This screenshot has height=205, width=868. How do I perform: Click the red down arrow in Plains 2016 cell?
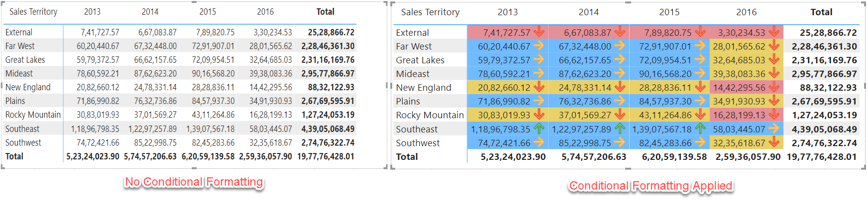pos(774,101)
